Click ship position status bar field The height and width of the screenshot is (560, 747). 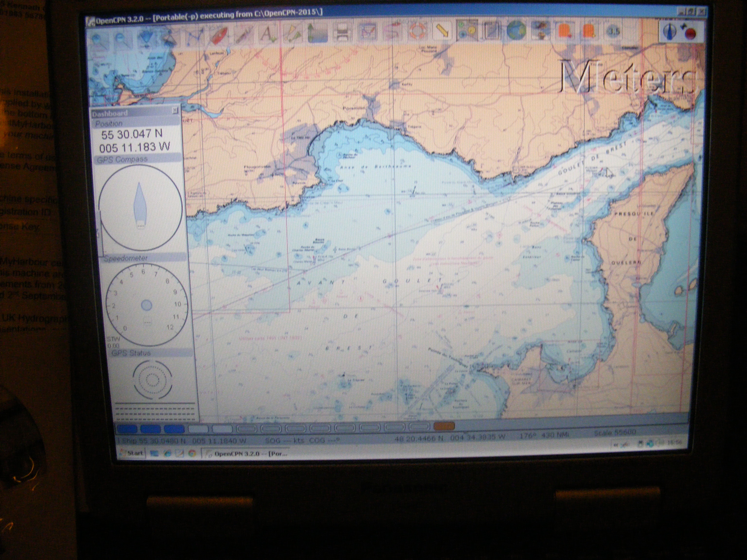[x=182, y=440]
